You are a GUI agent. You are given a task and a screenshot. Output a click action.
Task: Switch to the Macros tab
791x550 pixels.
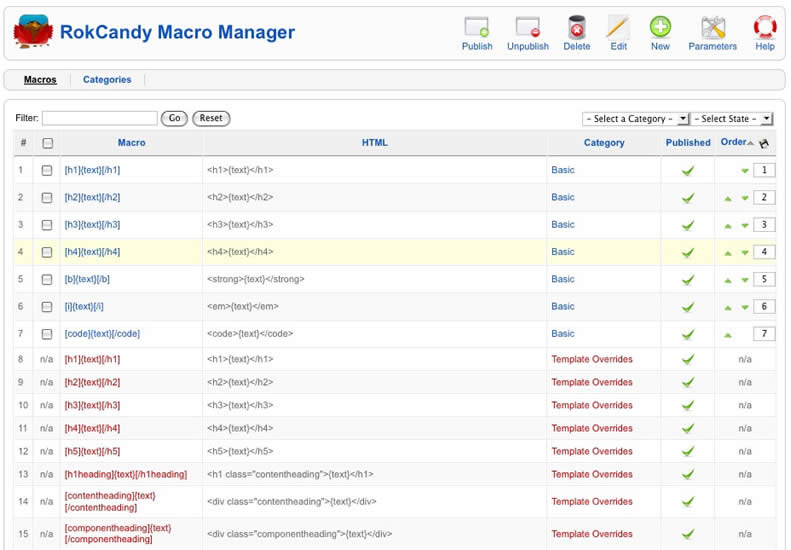[40, 80]
